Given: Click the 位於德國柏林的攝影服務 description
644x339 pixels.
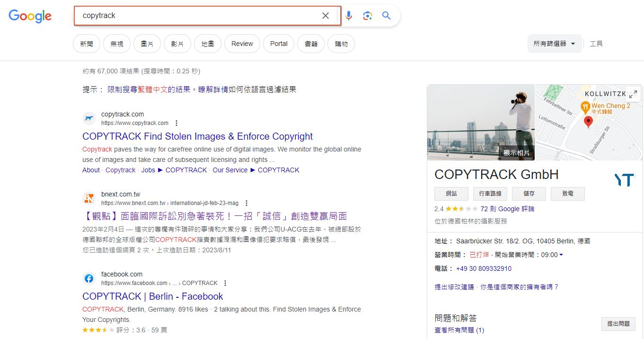Looking at the screenshot, I should pyautogui.click(x=471, y=221).
